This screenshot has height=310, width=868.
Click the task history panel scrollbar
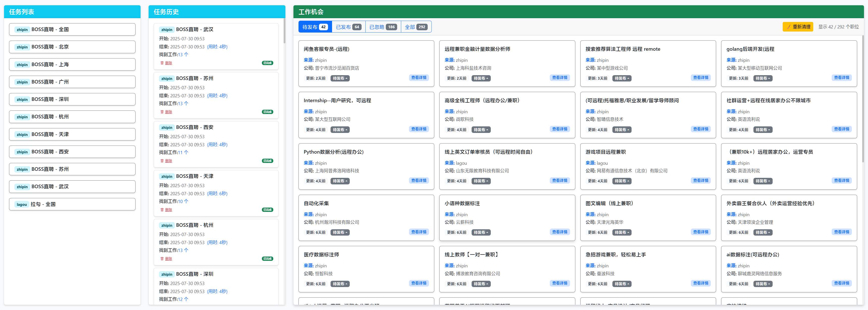click(284, 31)
